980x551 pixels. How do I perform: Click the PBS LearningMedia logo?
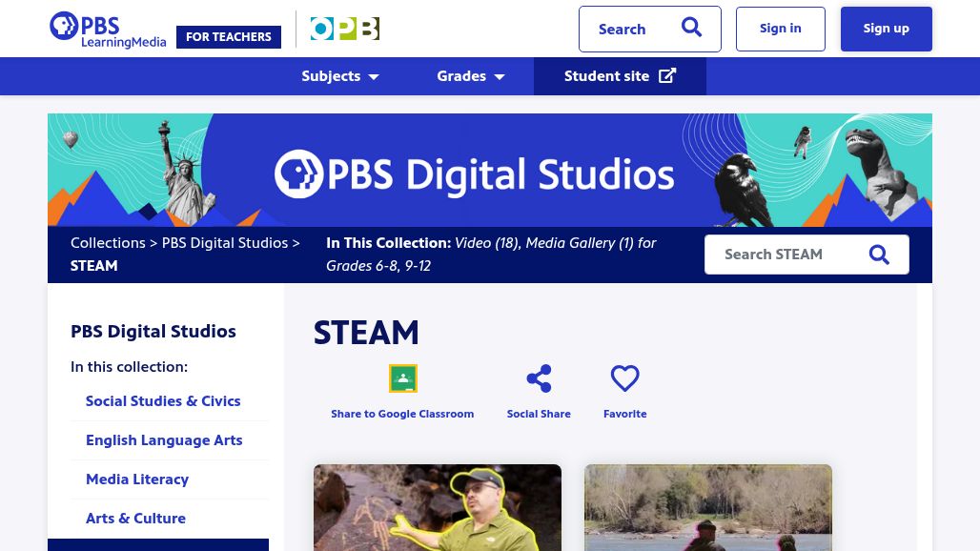(x=108, y=29)
